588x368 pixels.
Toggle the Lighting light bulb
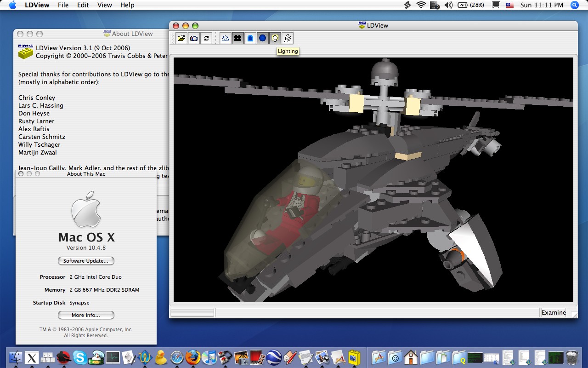tap(275, 38)
